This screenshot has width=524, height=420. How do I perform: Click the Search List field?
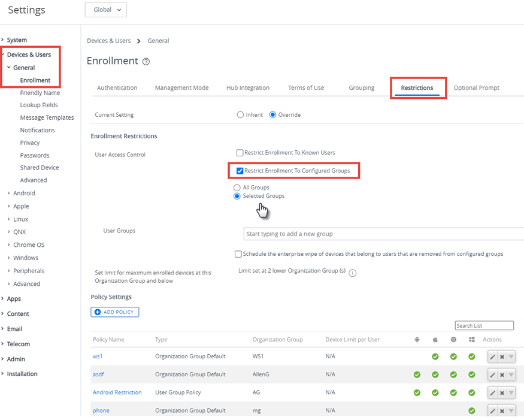484,326
